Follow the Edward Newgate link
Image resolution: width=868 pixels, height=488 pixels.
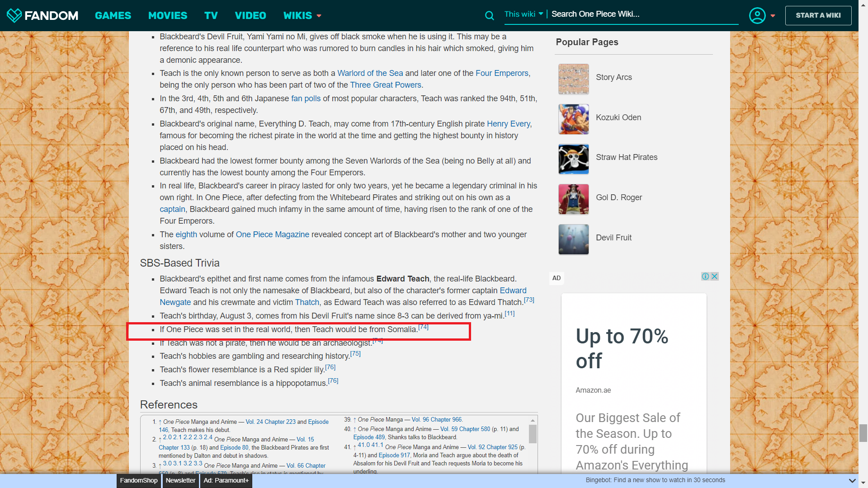tap(513, 291)
